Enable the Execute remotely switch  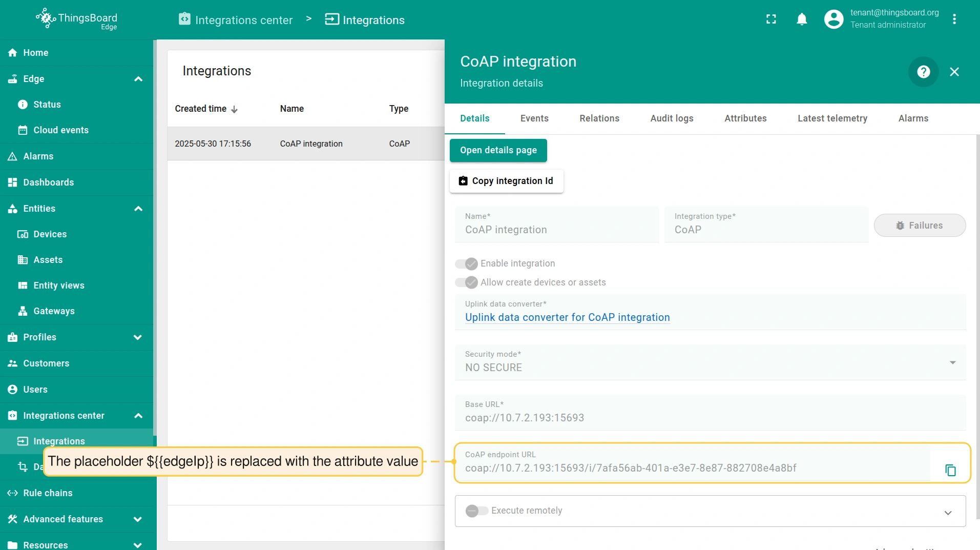coord(476,511)
